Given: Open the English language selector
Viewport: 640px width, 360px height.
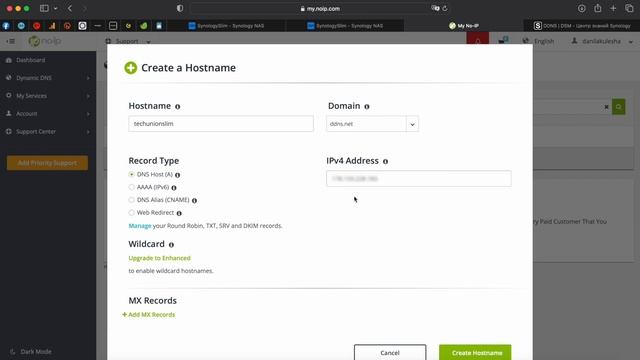Looking at the screenshot, I should 538,41.
